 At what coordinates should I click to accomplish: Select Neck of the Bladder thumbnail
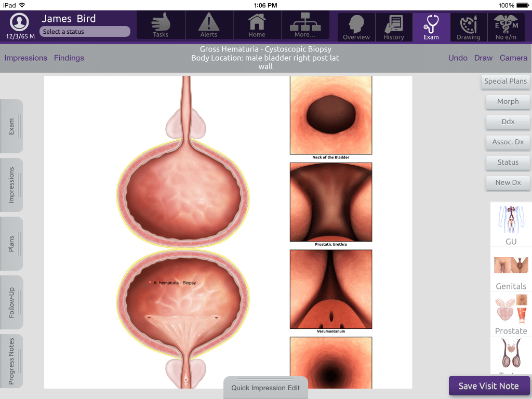click(331, 115)
